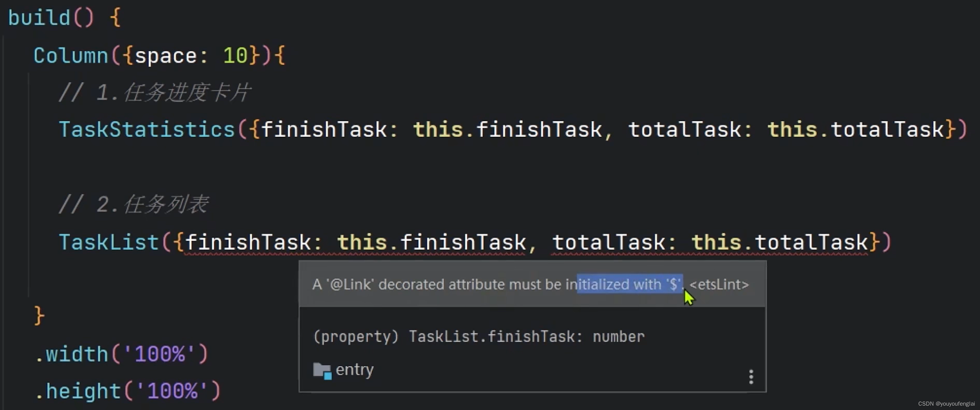The height and width of the screenshot is (410, 980).
Task: Click the .height('100%') call
Action: (128, 391)
